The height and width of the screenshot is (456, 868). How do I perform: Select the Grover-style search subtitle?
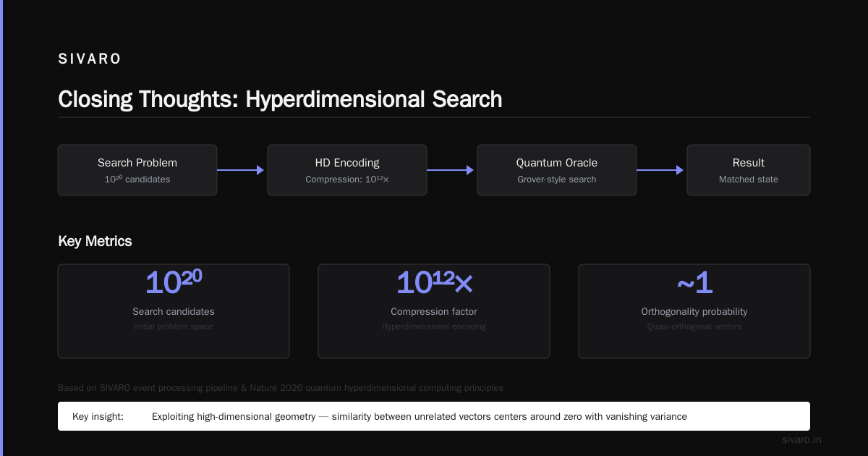point(557,180)
